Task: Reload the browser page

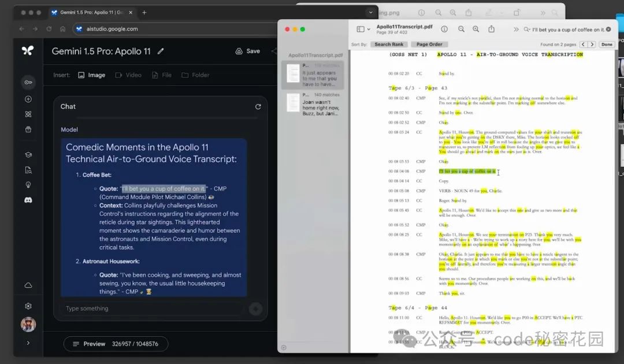Action: click(x=49, y=29)
